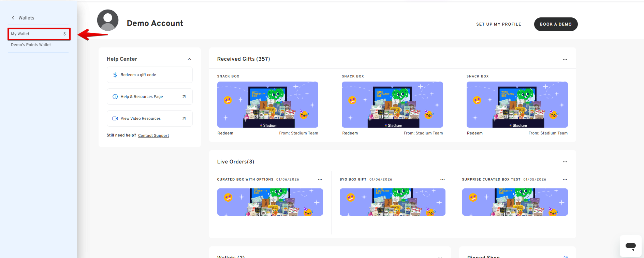Select My Wallet in the sidebar
Viewport: 644px width, 258px height.
point(39,34)
